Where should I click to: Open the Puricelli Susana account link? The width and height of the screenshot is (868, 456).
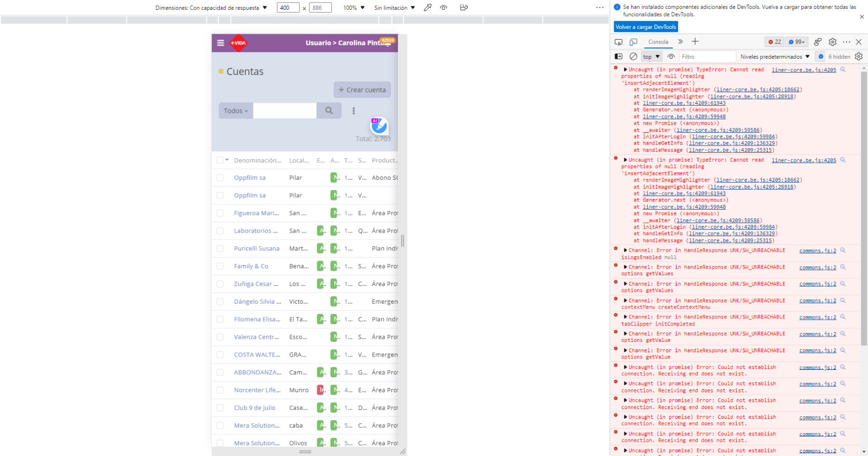256,248
